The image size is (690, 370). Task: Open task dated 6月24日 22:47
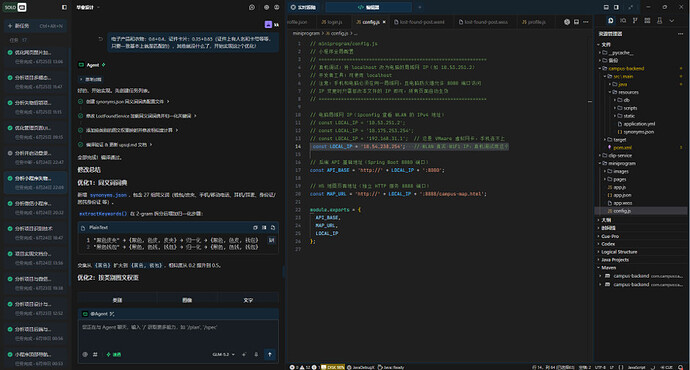35,158
